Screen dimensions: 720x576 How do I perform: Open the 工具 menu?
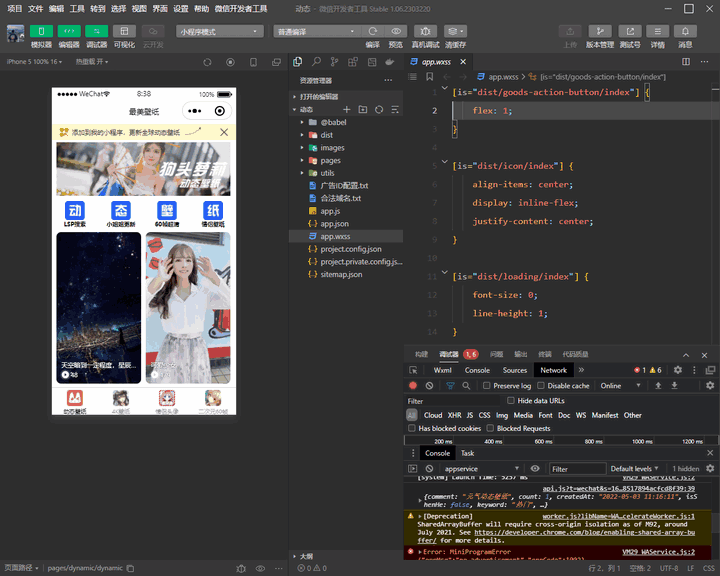(77, 8)
